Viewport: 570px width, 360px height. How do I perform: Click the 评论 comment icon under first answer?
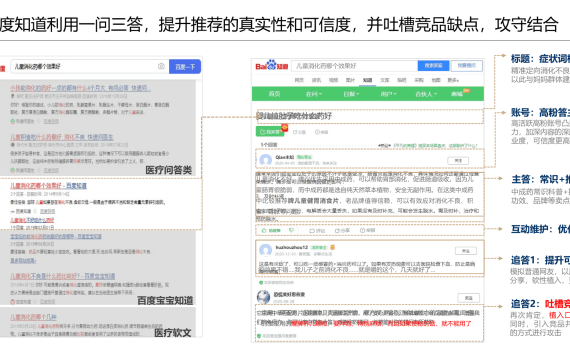click(312, 231)
